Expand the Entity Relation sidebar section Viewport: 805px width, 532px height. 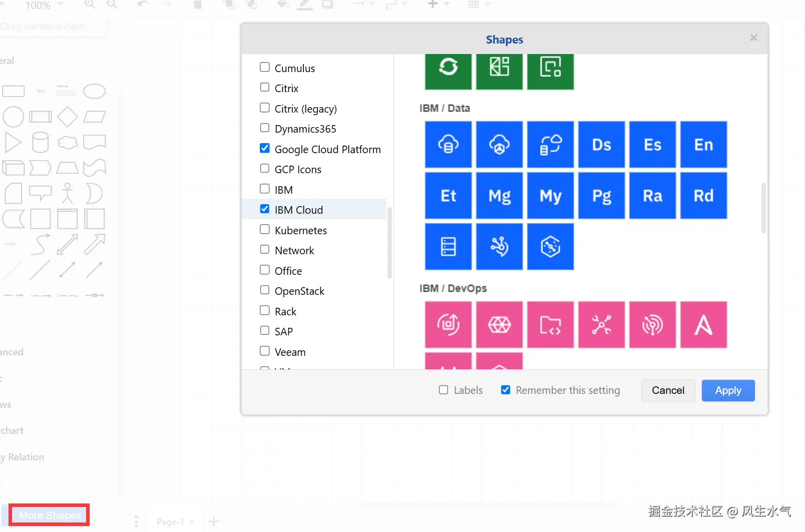point(22,457)
